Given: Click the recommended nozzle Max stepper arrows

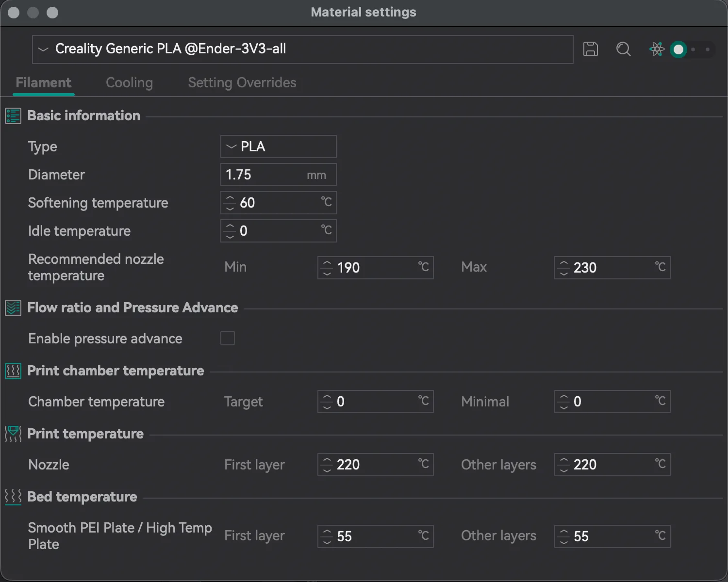Looking at the screenshot, I should point(564,268).
